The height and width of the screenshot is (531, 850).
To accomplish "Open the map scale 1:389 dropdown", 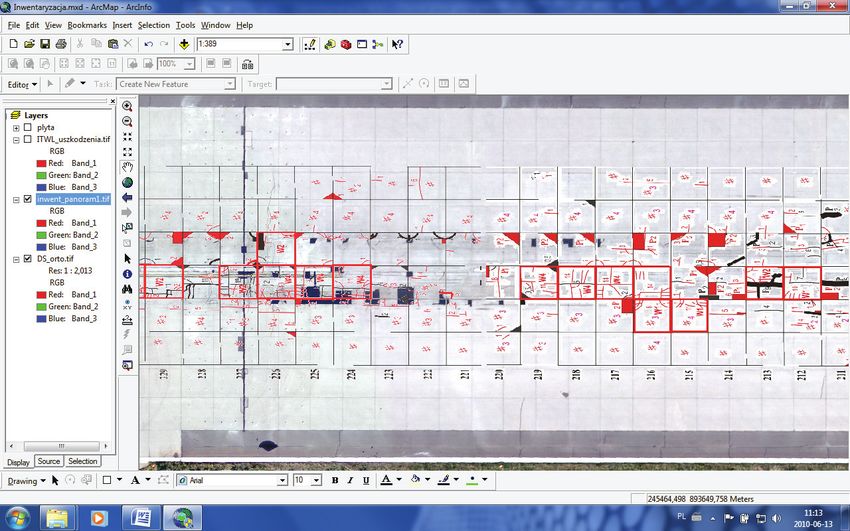I will tap(288, 44).
